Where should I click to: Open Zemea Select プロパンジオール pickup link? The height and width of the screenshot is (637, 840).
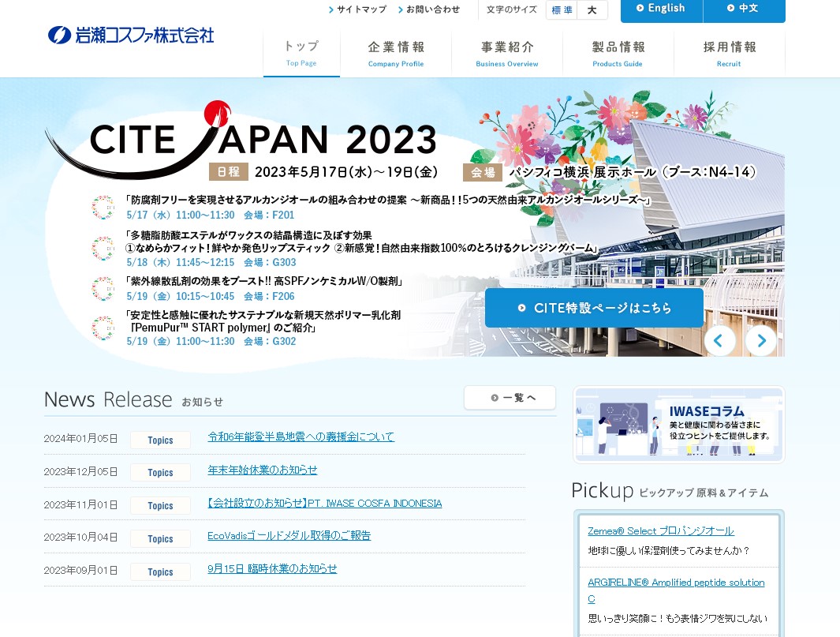(660, 530)
